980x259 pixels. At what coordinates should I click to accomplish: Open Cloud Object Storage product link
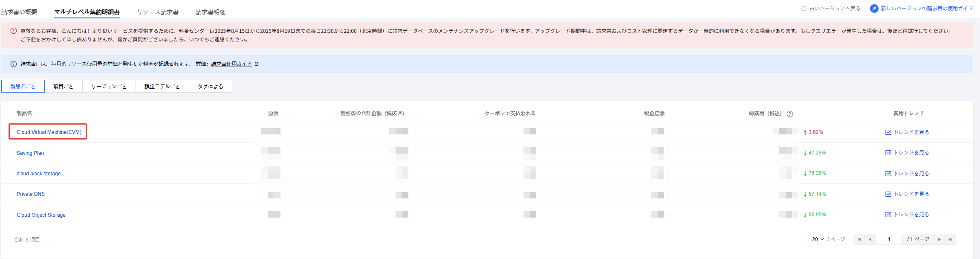pyautogui.click(x=41, y=215)
